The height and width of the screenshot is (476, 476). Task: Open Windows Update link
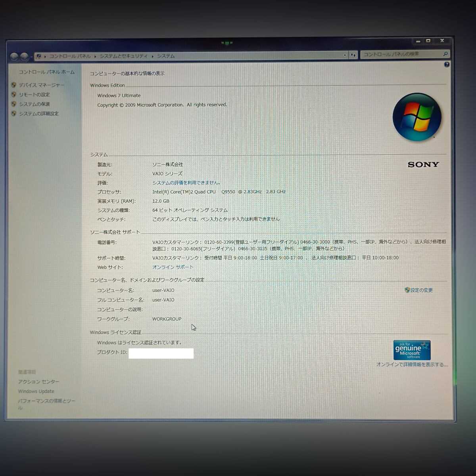click(x=36, y=391)
